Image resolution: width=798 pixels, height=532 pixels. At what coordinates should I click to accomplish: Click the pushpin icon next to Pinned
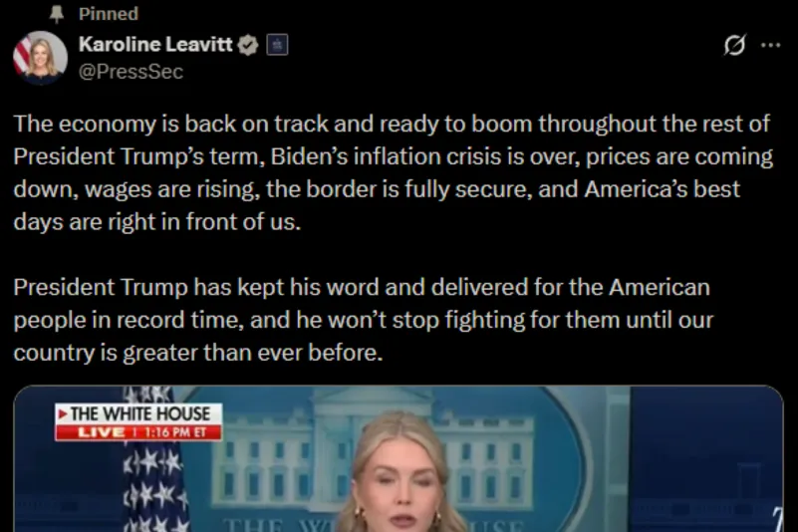click(57, 14)
